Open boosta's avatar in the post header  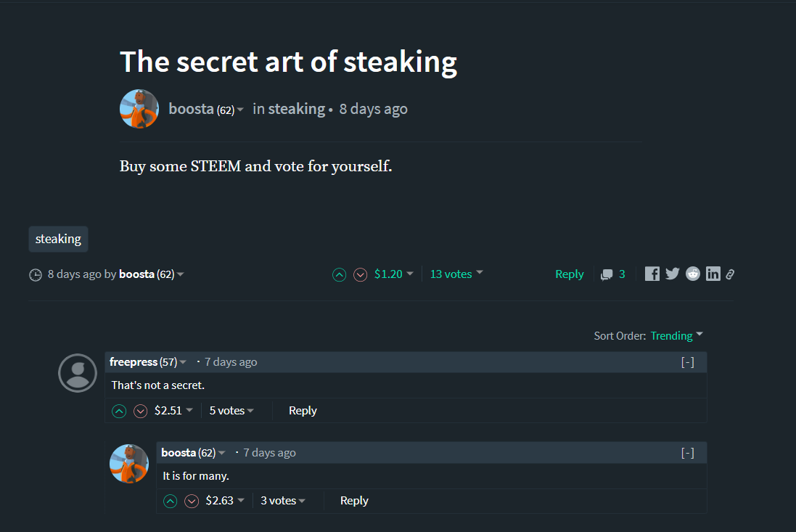pyautogui.click(x=139, y=109)
